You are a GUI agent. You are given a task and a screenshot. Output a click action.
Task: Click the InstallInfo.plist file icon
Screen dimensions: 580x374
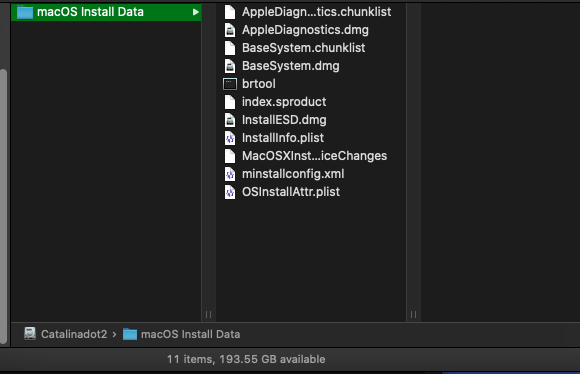pyautogui.click(x=230, y=138)
